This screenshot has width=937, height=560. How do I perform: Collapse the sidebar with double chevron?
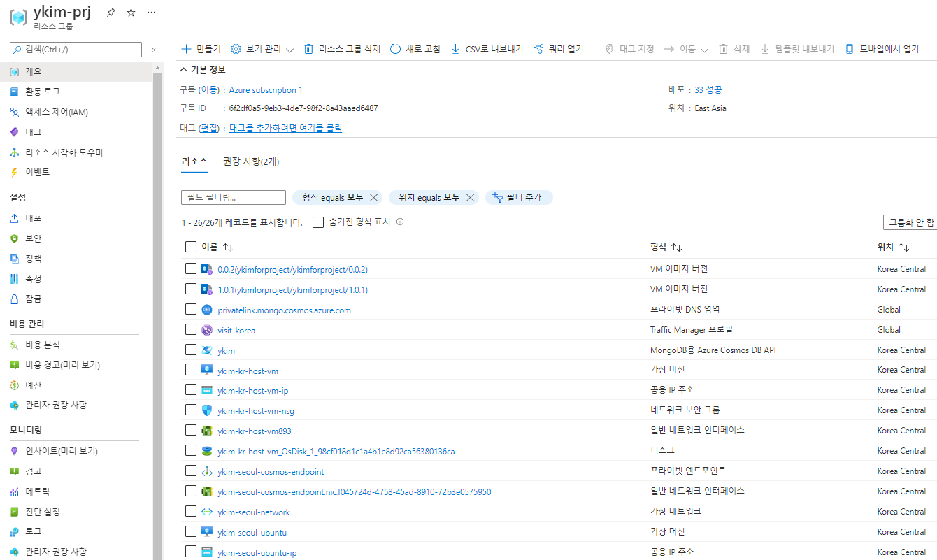tap(154, 50)
